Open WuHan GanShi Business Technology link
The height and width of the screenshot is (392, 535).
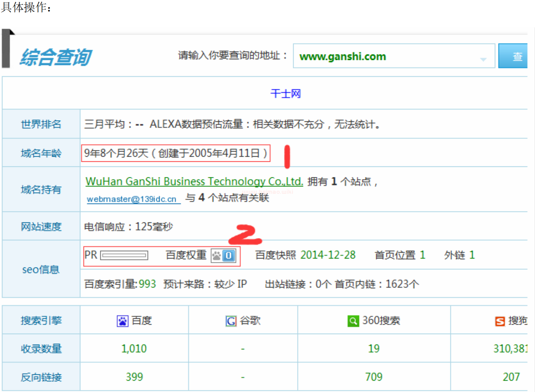[194, 182]
